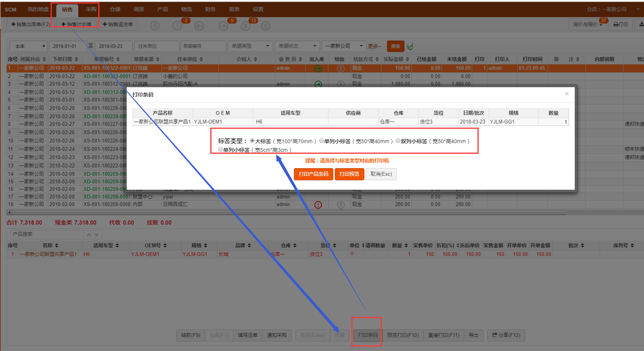The image size is (644, 351).
Task: Select 单列小标签 50*40mm label type
Action: (x=322, y=141)
